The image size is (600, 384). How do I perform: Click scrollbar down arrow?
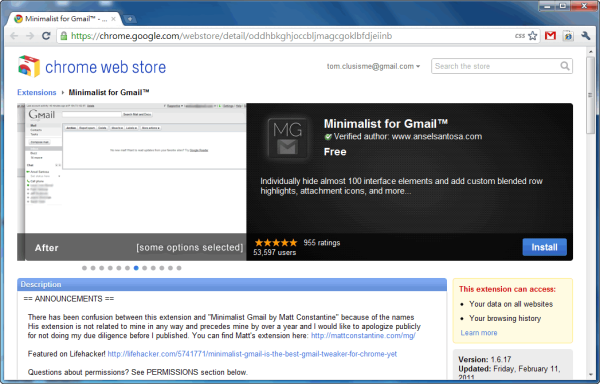(x=590, y=375)
